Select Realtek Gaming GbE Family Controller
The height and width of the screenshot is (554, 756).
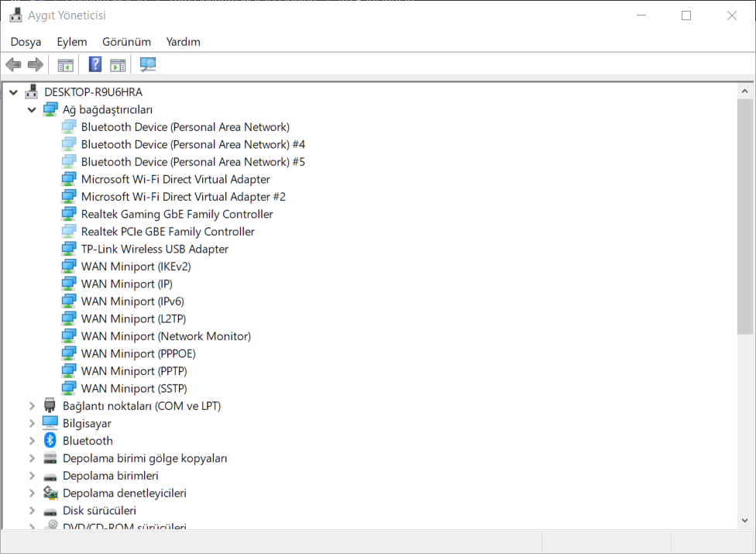coord(177,214)
